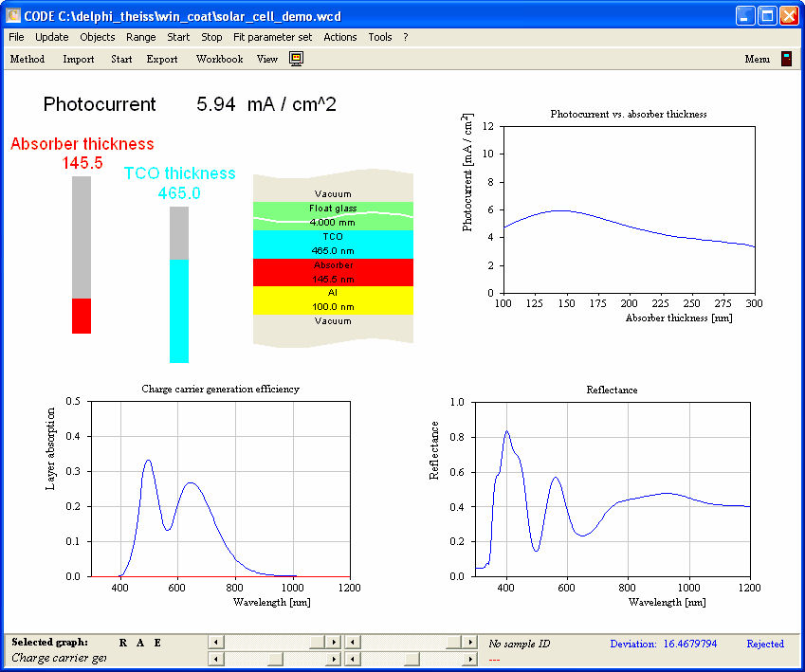Click the Workbook toolbar button
The width and height of the screenshot is (805, 672).
point(219,59)
